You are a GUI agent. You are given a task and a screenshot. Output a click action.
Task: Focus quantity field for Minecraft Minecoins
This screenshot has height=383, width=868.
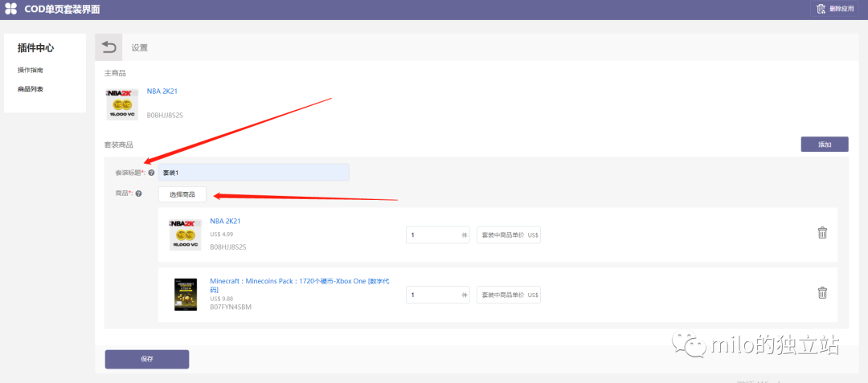pyautogui.click(x=437, y=295)
